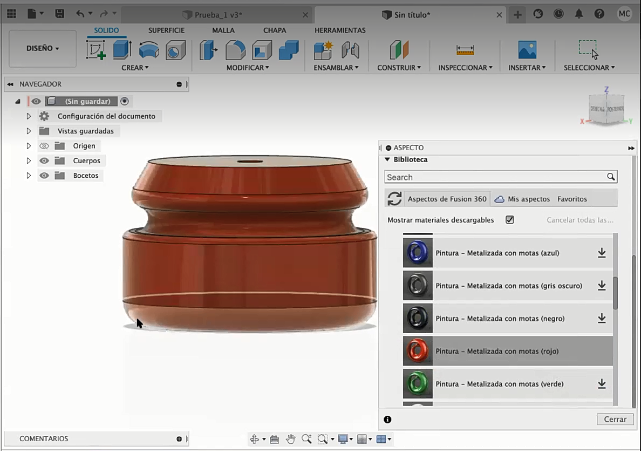
Task: Toggle visibility of Bocetos folder
Action: [x=44, y=175]
